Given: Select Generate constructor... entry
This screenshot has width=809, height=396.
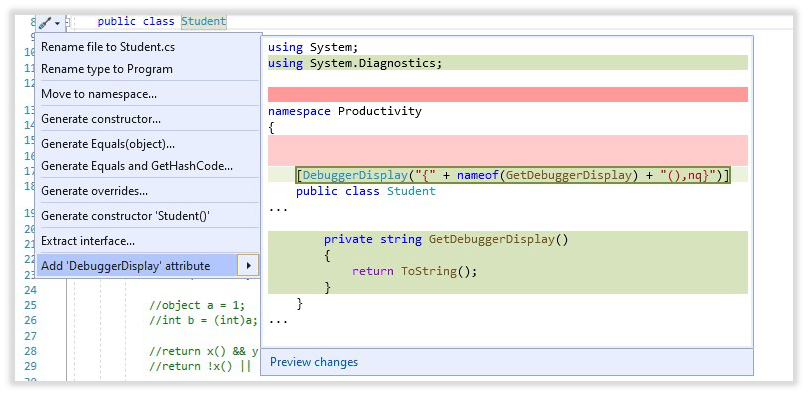Looking at the screenshot, I should [101, 119].
